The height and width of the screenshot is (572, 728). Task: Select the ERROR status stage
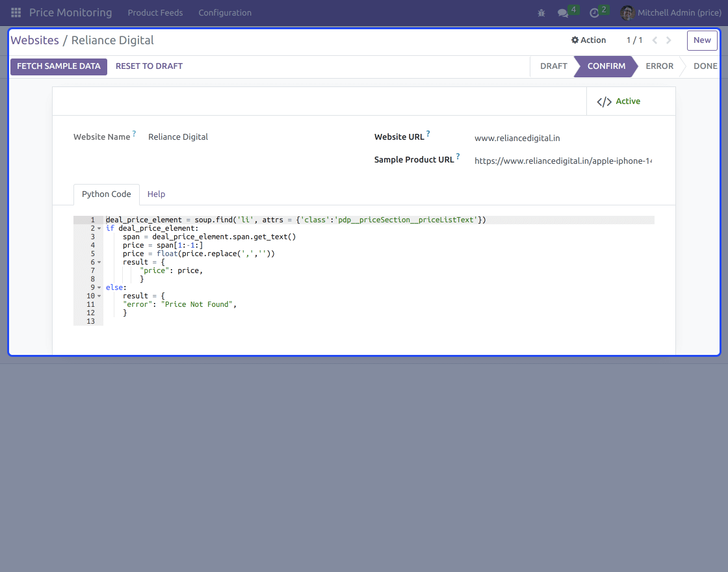point(659,66)
